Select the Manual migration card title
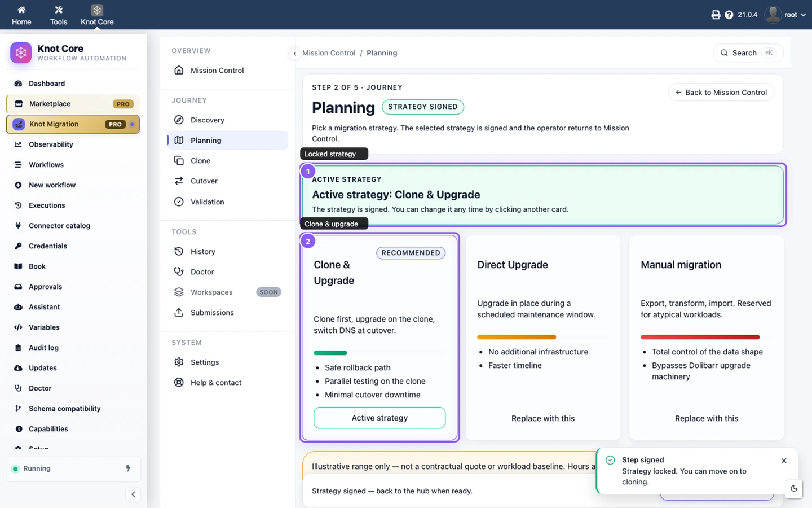 coord(681,265)
